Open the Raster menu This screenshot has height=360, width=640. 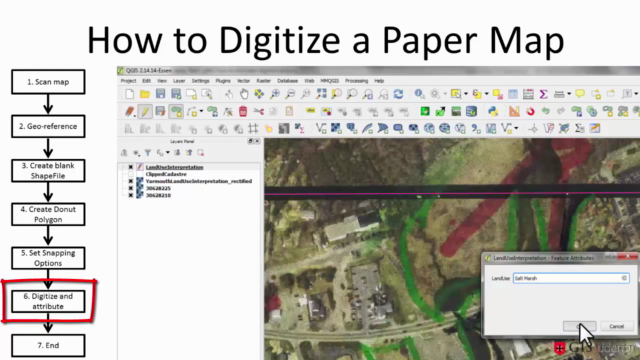[x=263, y=81]
